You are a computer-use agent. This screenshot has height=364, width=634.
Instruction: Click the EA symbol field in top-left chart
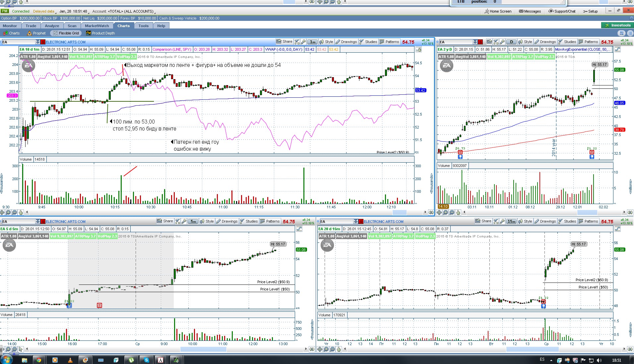point(19,42)
